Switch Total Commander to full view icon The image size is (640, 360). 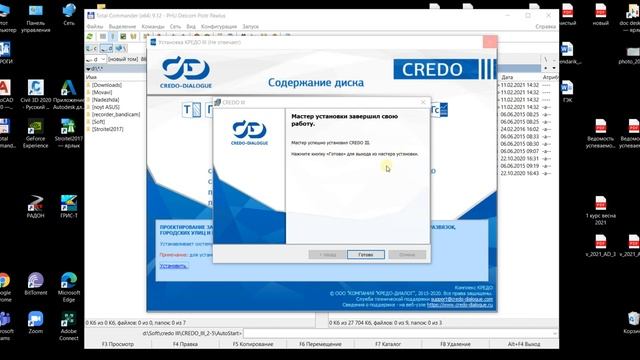[x=113, y=36]
